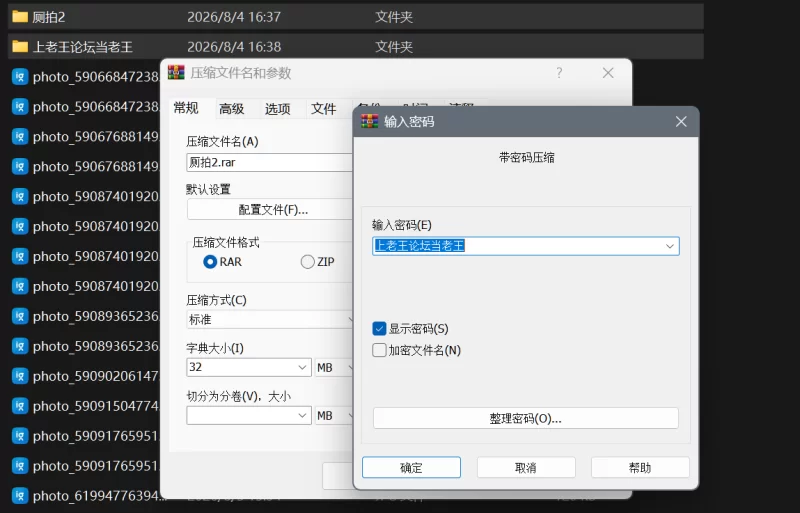800x513 pixels.
Task: Select the 厕拍2 folder name in file list
Action: pos(49,17)
